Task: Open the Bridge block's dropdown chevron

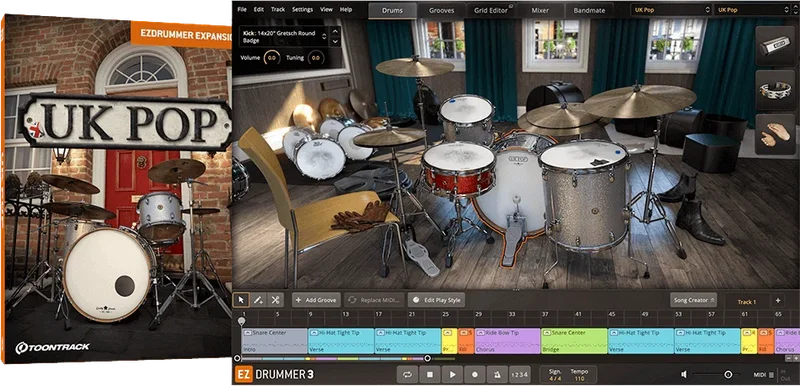Action: click(x=547, y=332)
